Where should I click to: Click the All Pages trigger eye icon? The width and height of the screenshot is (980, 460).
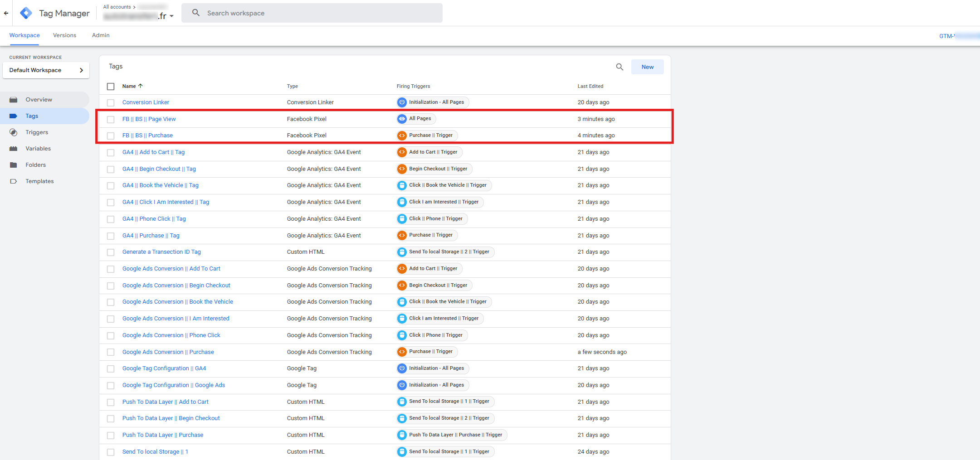coord(402,119)
